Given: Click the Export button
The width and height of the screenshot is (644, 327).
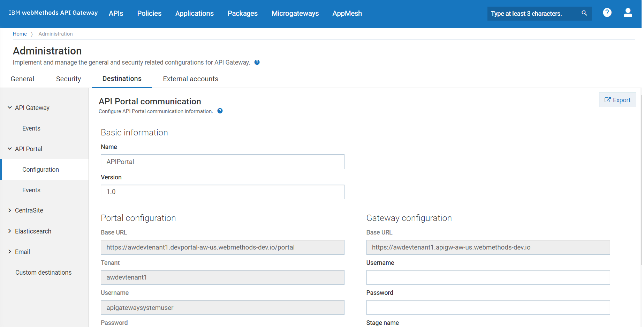Looking at the screenshot, I should (x=618, y=100).
